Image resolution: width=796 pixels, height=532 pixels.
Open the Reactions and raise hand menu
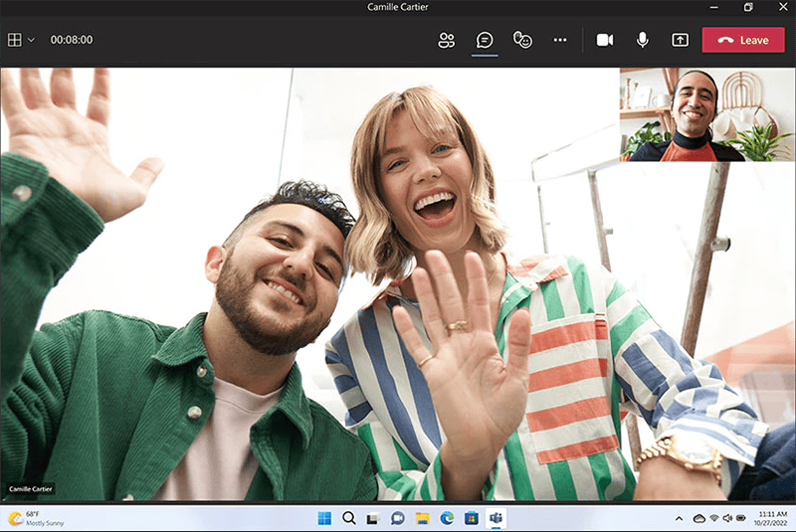[522, 40]
